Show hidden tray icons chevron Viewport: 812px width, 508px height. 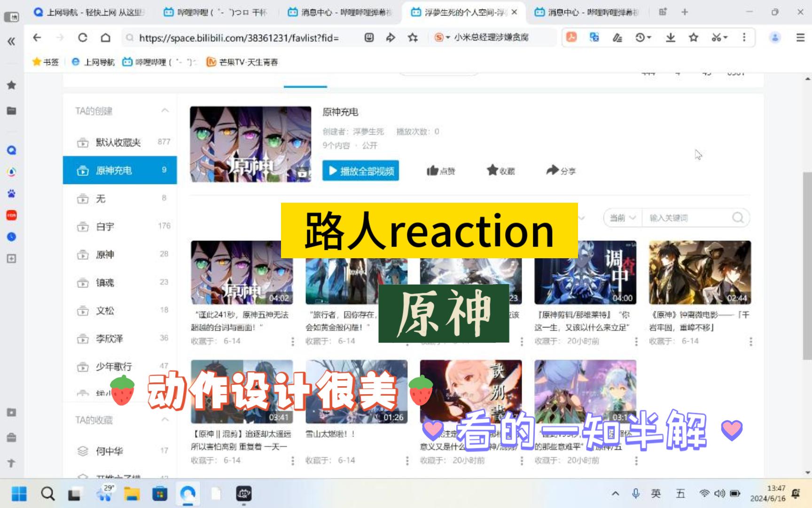615,493
